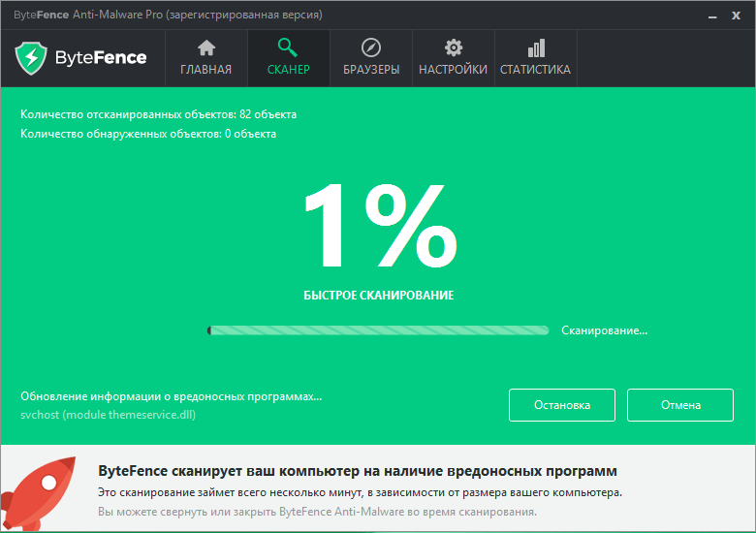Click the quick scan progress bar

pos(378,330)
